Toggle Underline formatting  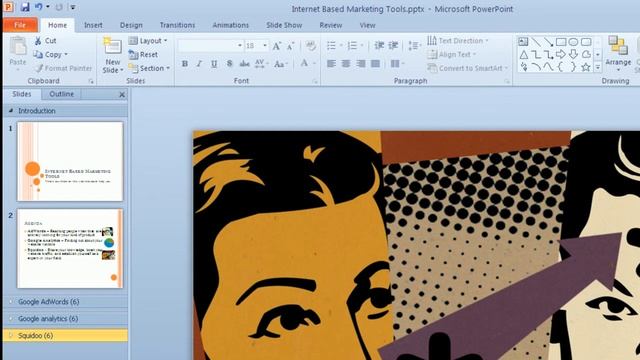(214, 64)
